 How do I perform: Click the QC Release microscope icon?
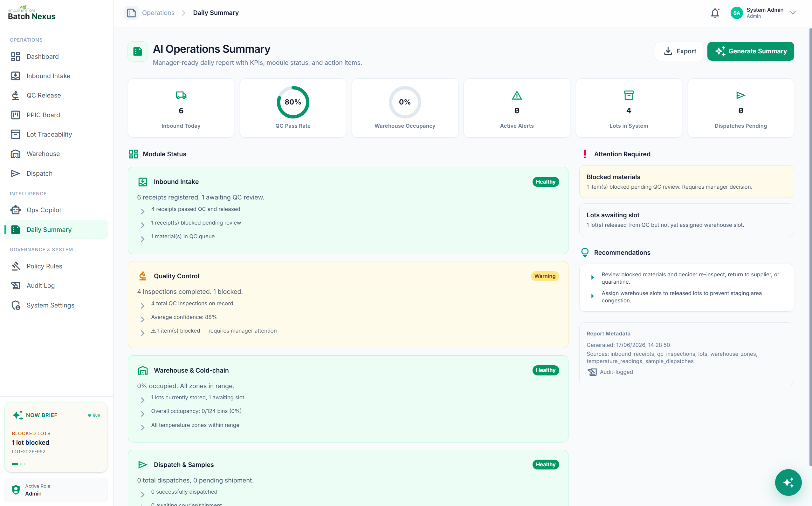pyautogui.click(x=15, y=95)
